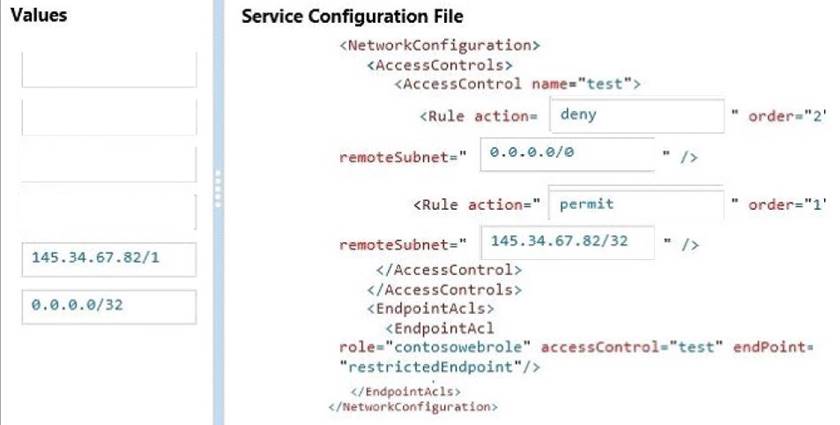This screenshot has width=840, height=425.
Task: Select the 145.34.67.82/1 value tile
Action: 109,258
